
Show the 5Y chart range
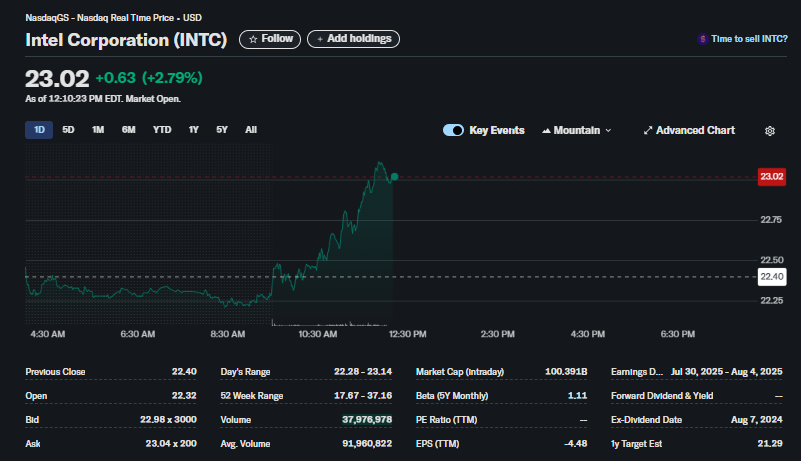[222, 130]
